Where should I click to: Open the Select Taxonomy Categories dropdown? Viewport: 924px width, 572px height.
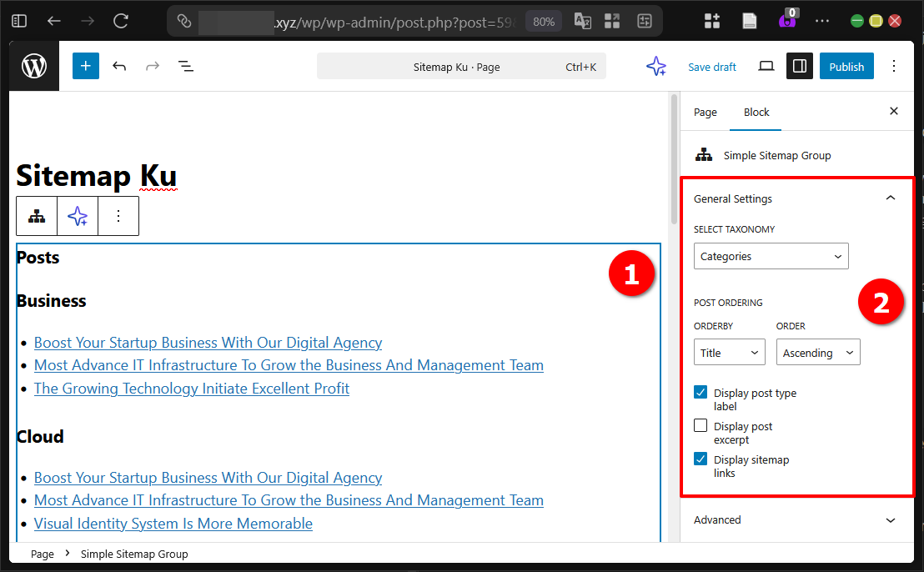pos(770,256)
